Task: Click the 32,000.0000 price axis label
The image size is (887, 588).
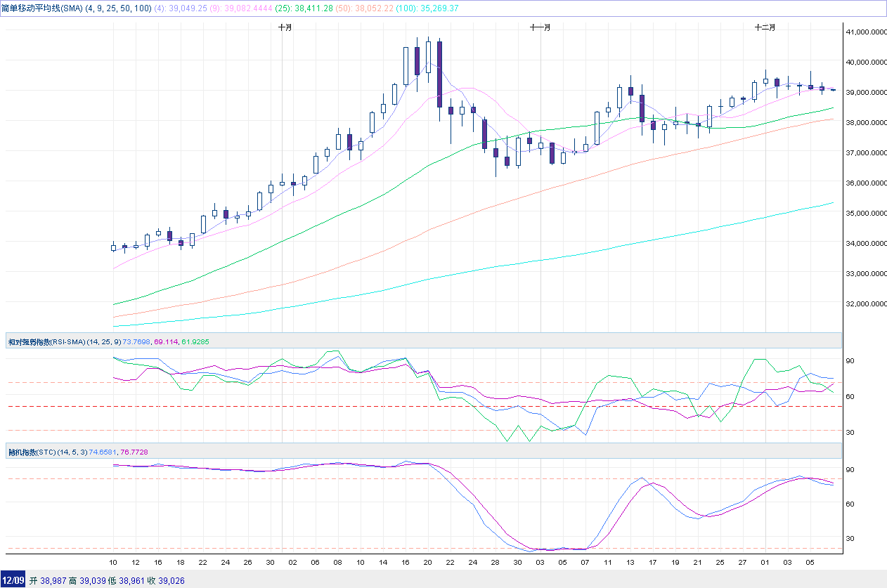Action: click(864, 304)
